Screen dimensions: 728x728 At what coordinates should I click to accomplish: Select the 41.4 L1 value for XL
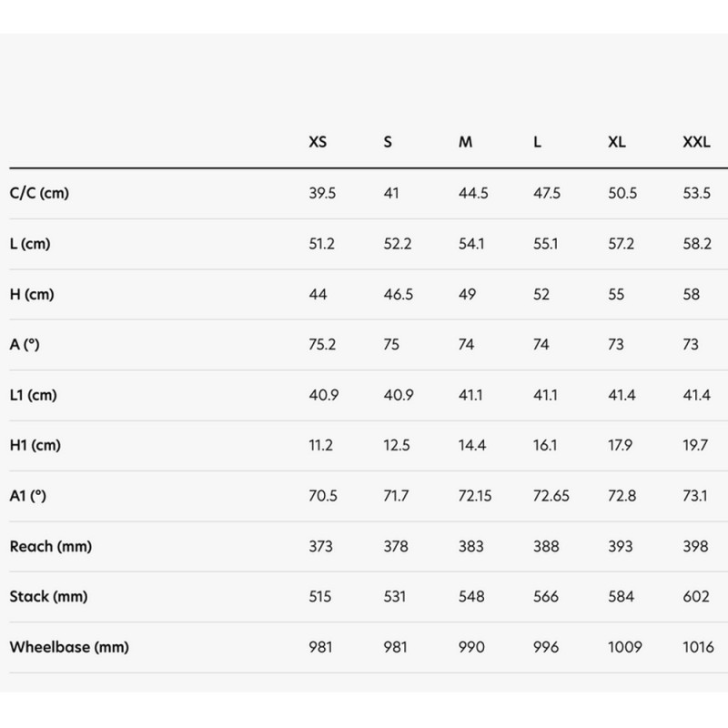pyautogui.click(x=622, y=395)
